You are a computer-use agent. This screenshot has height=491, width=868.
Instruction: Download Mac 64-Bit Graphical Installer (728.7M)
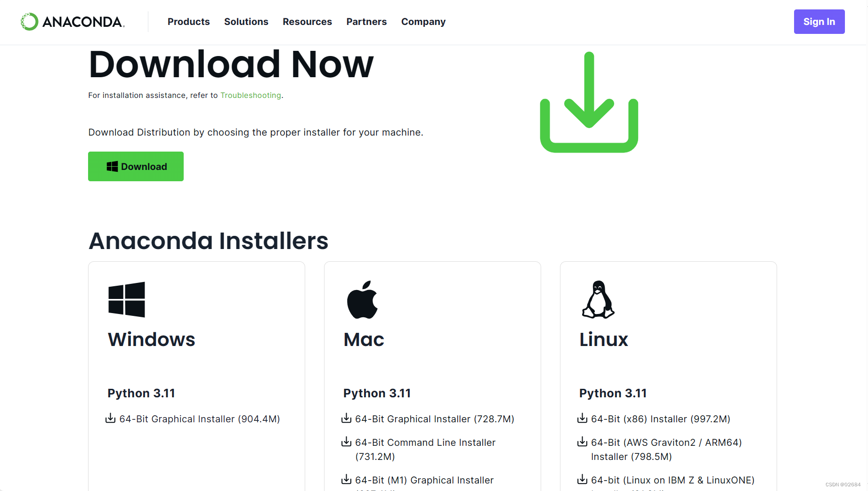click(434, 419)
